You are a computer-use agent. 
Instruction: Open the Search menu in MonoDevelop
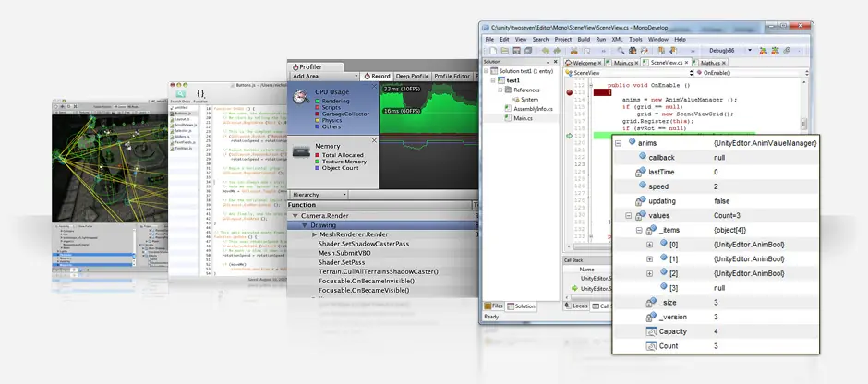[540, 40]
